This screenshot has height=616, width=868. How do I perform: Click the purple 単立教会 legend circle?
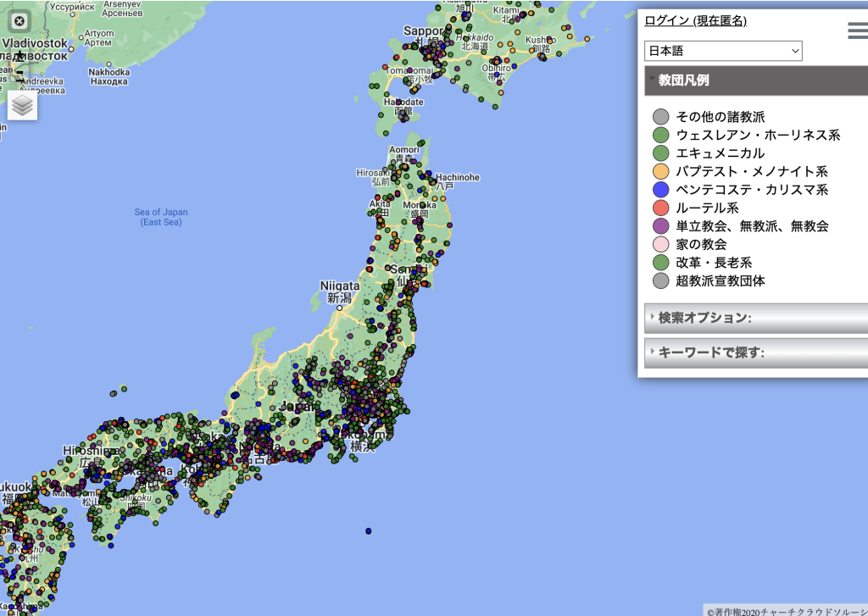coord(661,226)
